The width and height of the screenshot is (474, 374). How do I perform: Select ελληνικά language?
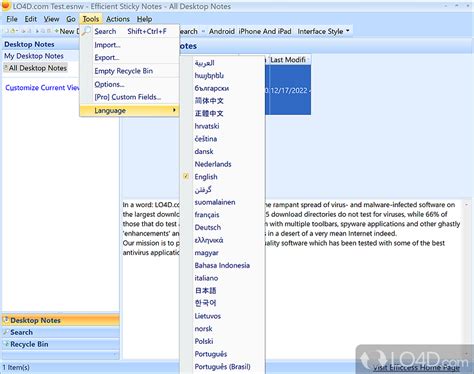click(222, 240)
